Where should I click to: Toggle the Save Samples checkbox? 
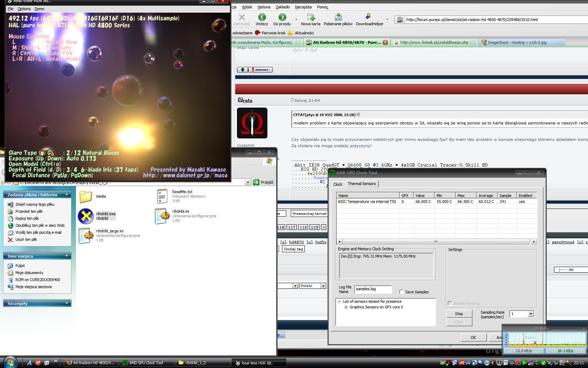(401, 292)
